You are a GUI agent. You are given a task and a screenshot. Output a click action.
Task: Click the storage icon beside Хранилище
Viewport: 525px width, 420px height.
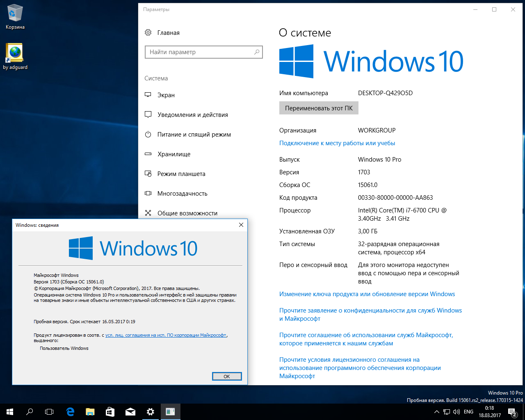point(148,154)
